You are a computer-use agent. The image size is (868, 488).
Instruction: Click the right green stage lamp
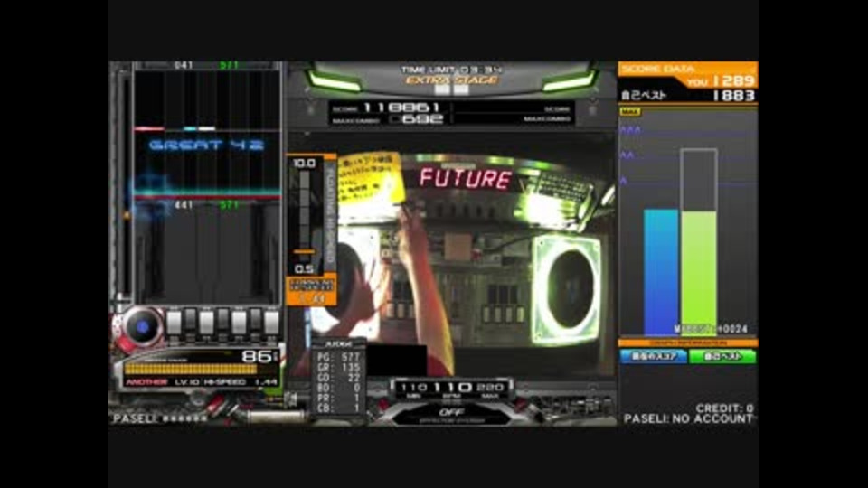[x=569, y=82]
